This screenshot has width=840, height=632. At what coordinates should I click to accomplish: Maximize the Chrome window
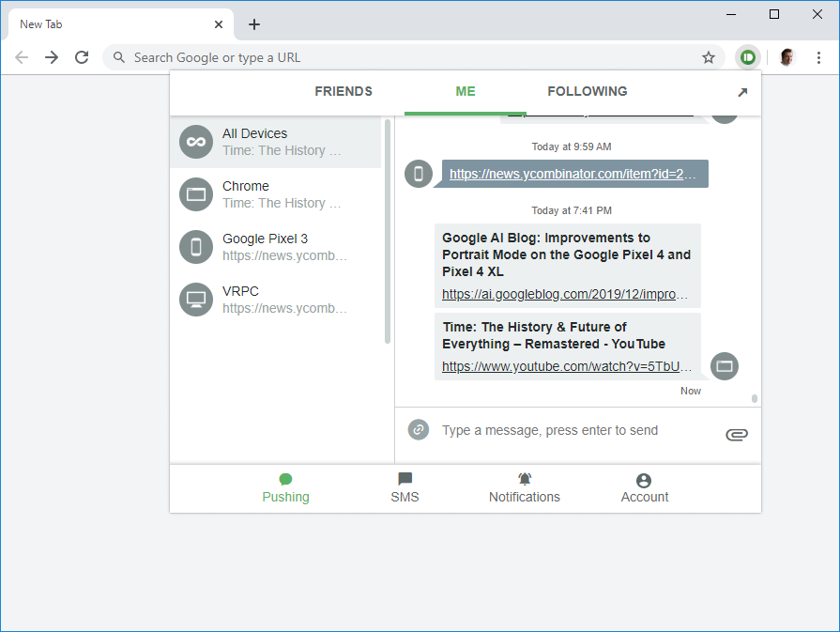774,14
